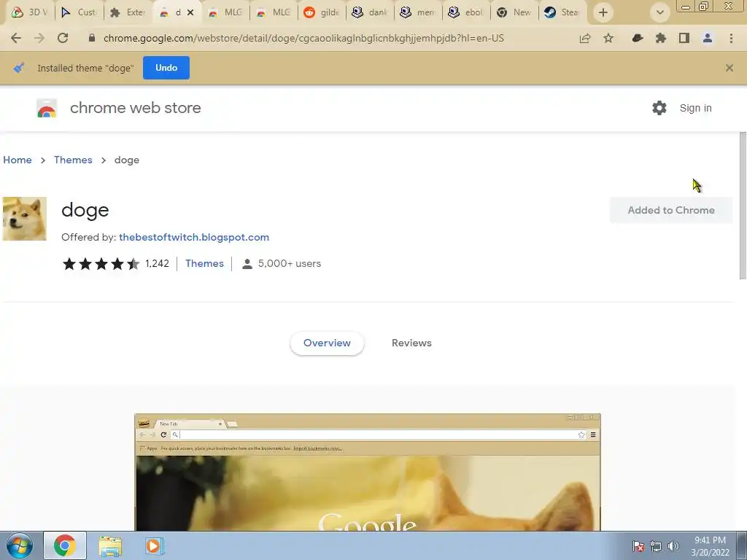Image resolution: width=747 pixels, height=560 pixels.
Task: Toggle the side panel icon
Action: (684, 39)
